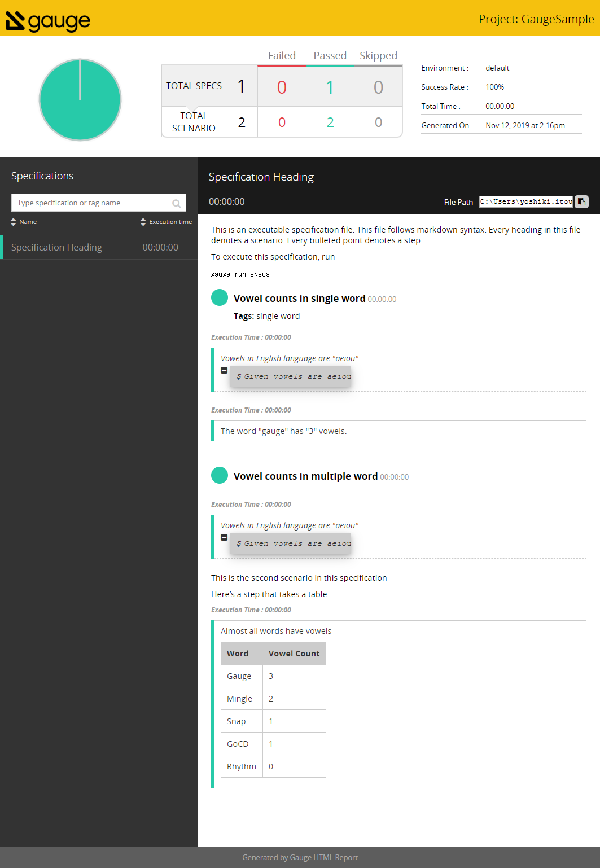600x868 pixels.
Task: Click the Rhythm table row cell
Action: [242, 766]
